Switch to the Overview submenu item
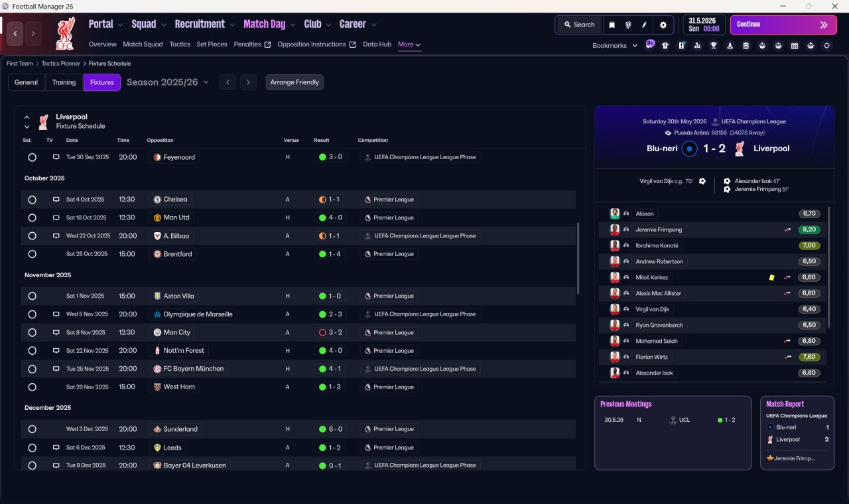This screenshot has height=504, width=849. [x=103, y=44]
